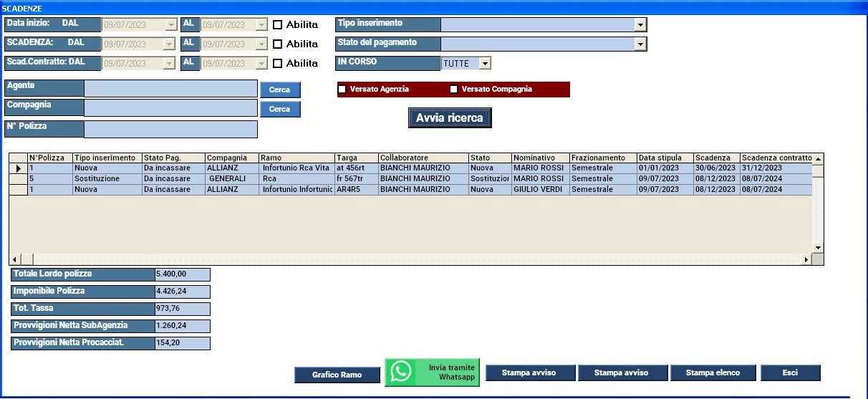Sort by the Compagnia column header
Screen dimensions: 868x399
[x=231, y=158]
